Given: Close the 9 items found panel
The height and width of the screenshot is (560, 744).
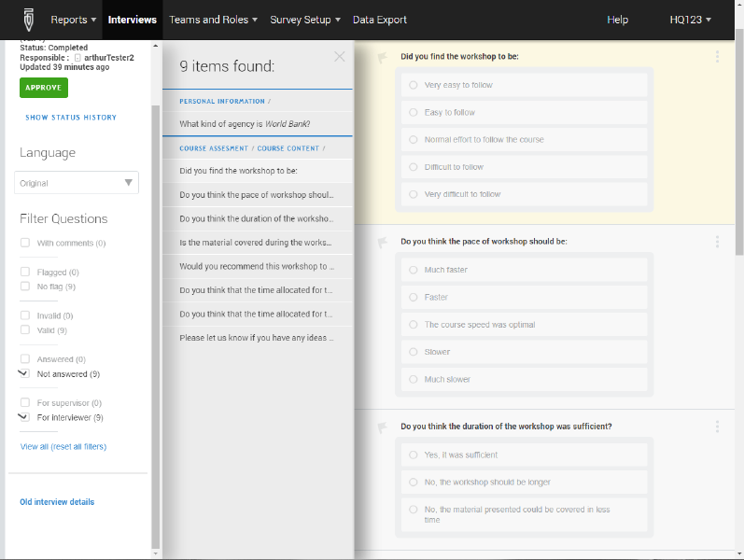Looking at the screenshot, I should pos(339,57).
